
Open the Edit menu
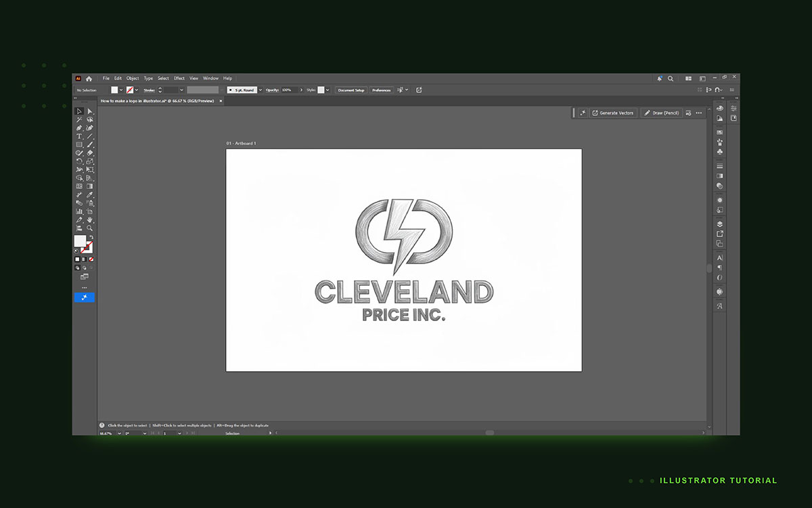click(x=118, y=79)
